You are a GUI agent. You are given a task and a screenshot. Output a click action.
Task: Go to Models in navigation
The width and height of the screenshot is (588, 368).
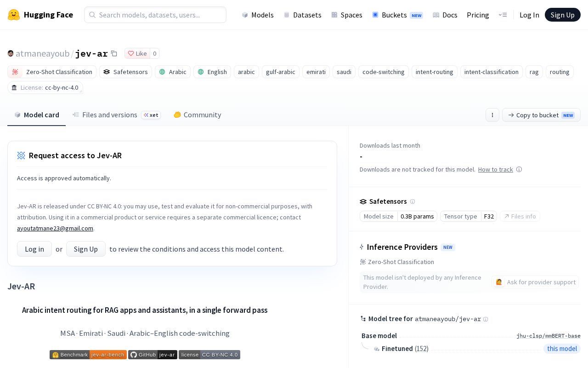click(x=258, y=15)
